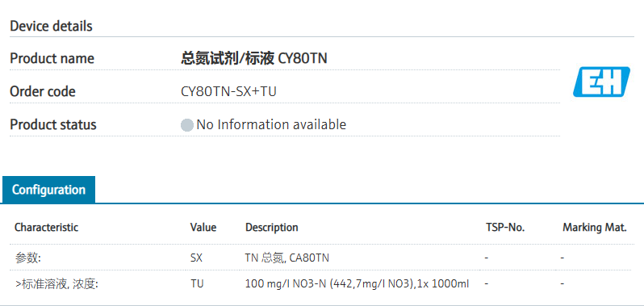
Task: Open the Configuration tab
Action: point(48,190)
